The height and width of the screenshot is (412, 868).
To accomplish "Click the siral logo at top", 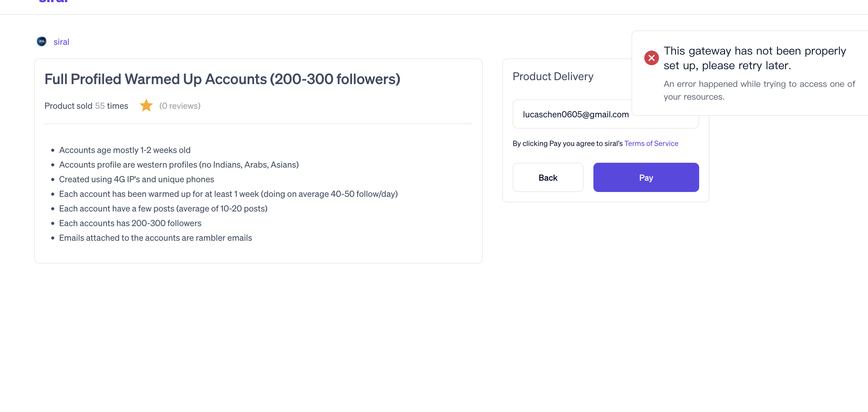I will (53, 1).
